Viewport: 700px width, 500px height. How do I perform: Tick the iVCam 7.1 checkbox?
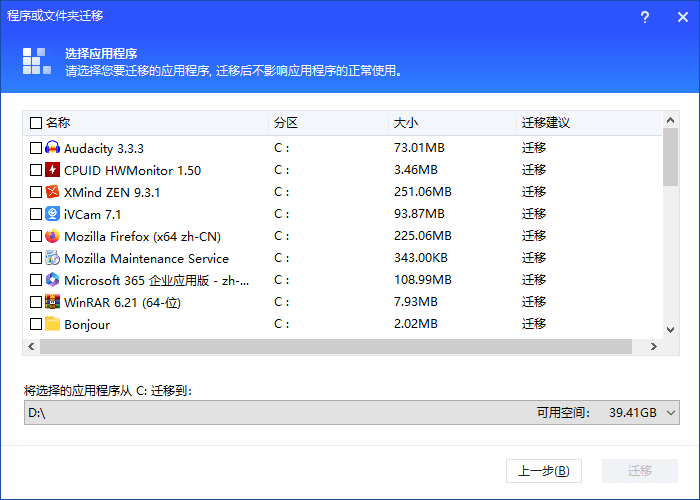click(x=36, y=214)
